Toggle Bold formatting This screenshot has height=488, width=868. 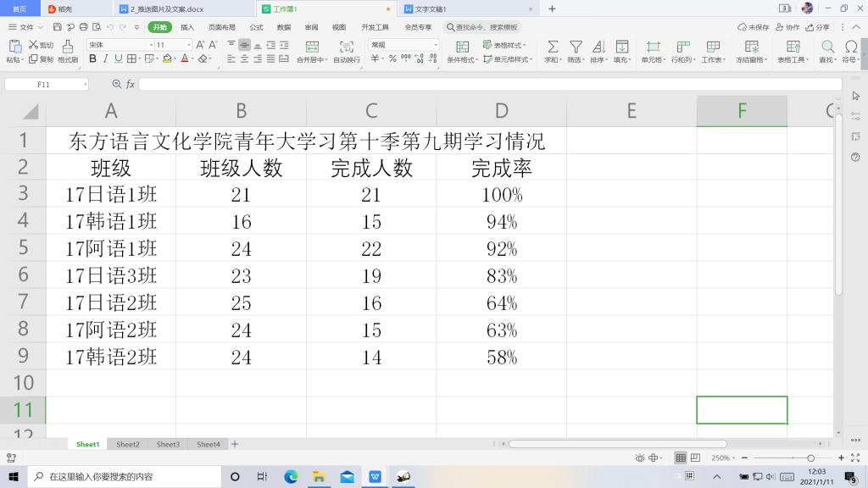click(93, 59)
